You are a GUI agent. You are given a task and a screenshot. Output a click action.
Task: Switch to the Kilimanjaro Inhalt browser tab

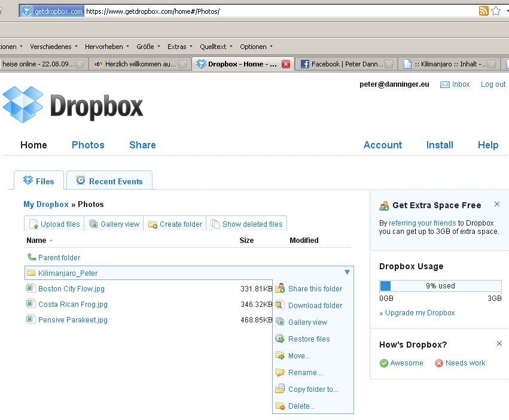point(450,64)
